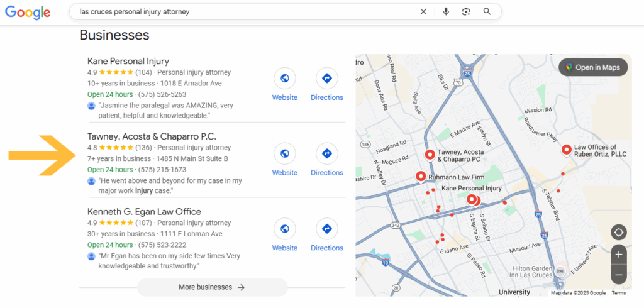Select the Kane Personal Injury map pin

(x=472, y=200)
